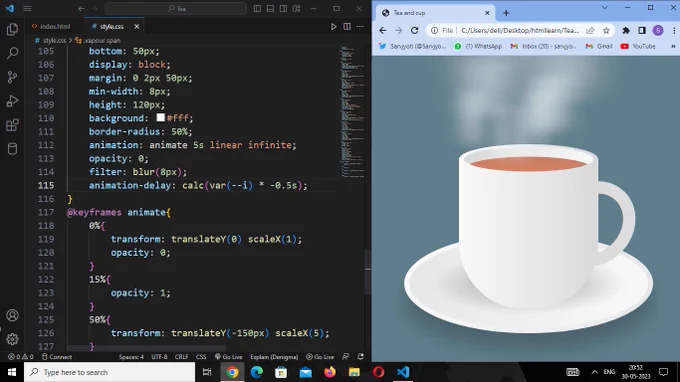Open the Inbox Gmail bookmark

(543, 46)
